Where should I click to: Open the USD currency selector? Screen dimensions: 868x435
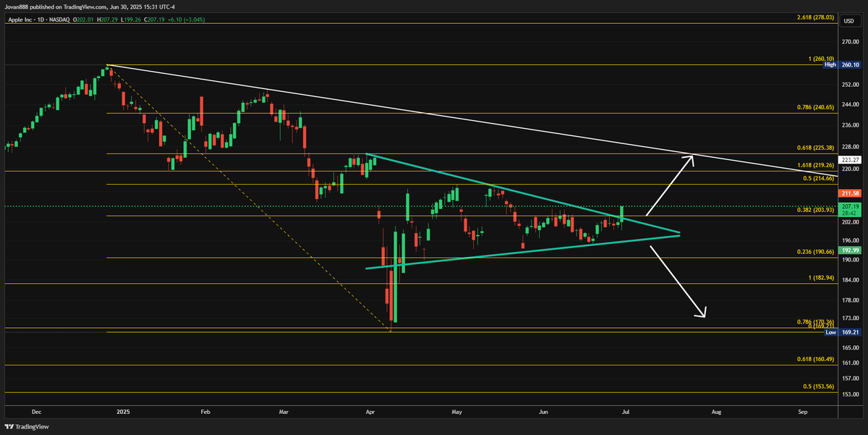point(848,21)
